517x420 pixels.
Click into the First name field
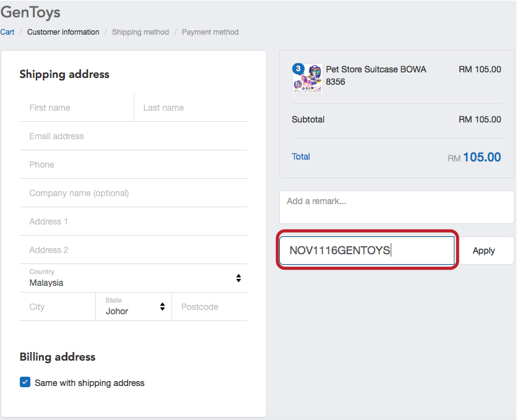coord(77,108)
